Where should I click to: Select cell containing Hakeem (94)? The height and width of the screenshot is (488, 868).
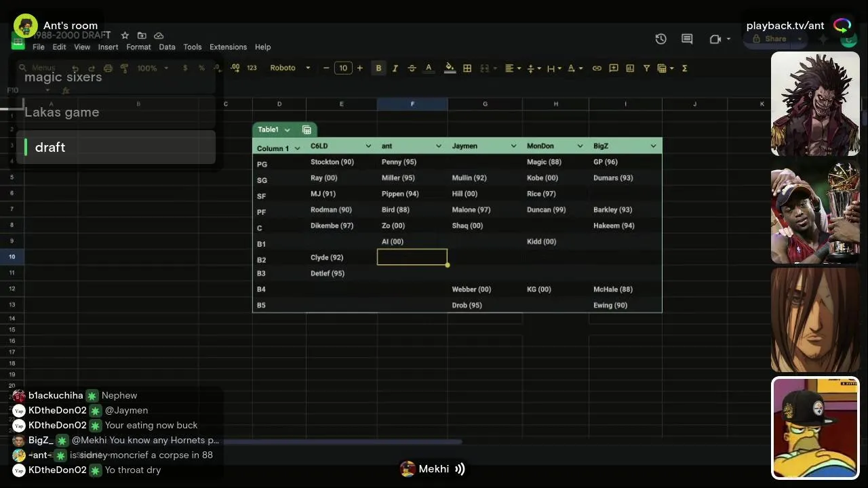click(625, 226)
